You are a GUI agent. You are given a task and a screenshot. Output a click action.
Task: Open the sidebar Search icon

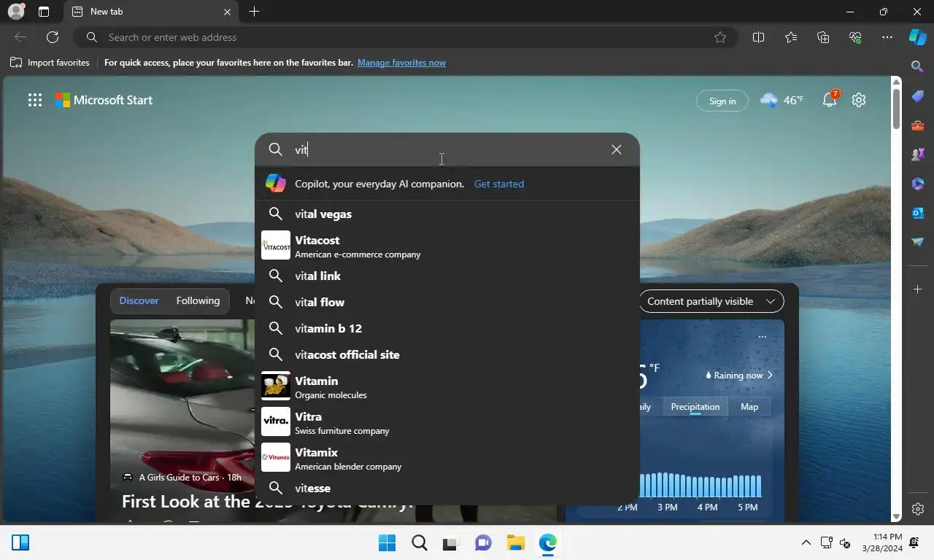point(918,66)
